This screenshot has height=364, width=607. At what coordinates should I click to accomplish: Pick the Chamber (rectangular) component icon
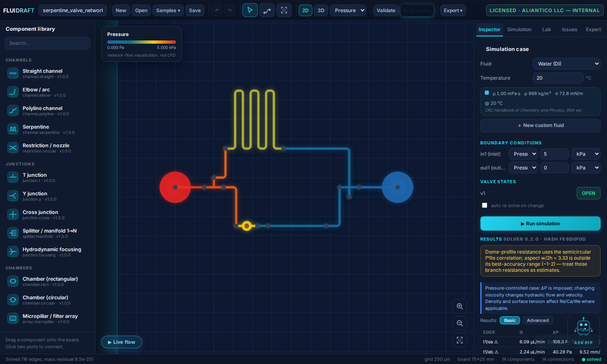(x=13, y=281)
